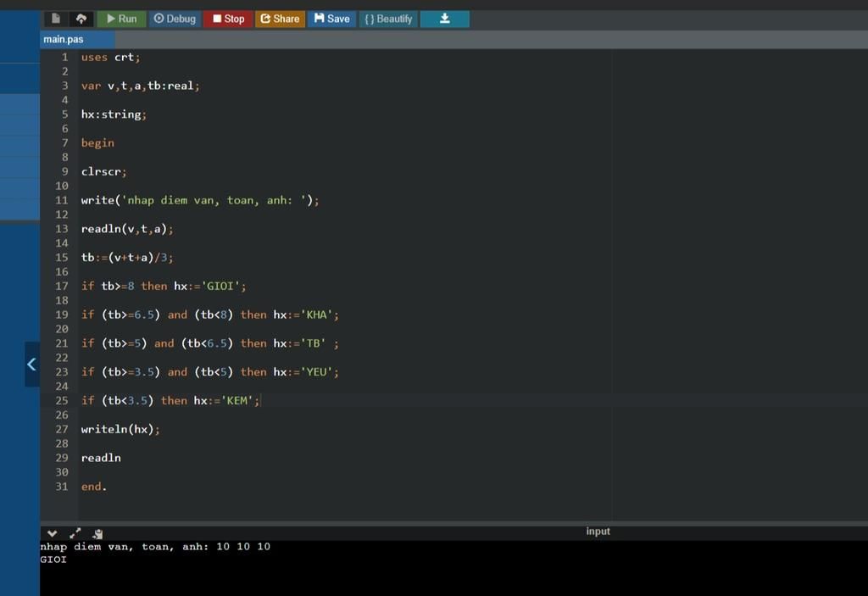Run the program
868x596 pixels.
pyautogui.click(x=121, y=19)
